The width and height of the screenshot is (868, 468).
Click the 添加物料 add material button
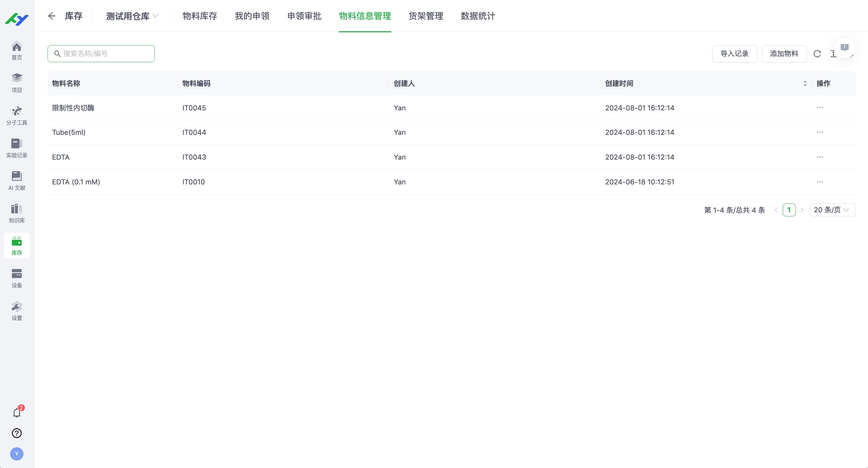(784, 53)
